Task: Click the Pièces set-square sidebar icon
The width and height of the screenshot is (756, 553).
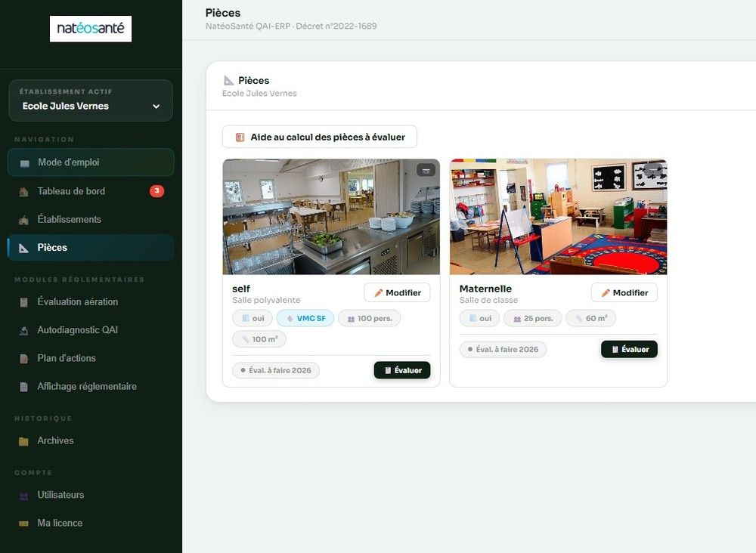Action: [23, 248]
